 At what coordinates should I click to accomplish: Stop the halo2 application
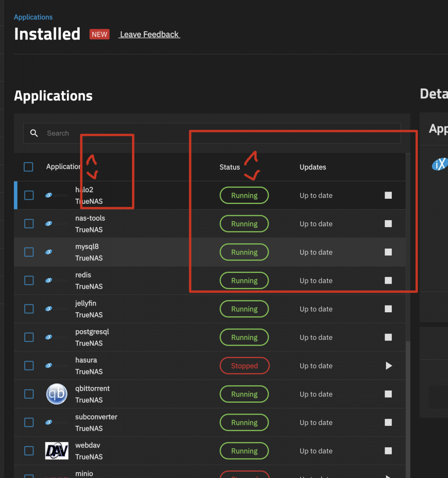coord(388,195)
